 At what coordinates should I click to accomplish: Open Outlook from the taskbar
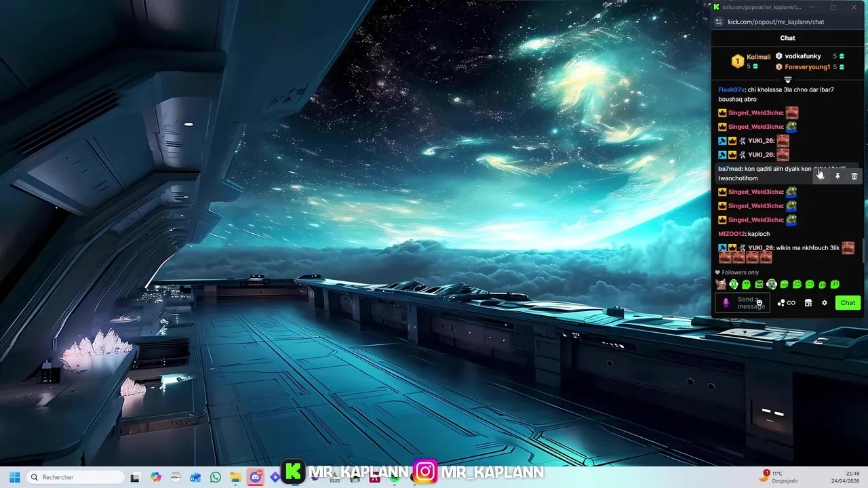(195, 477)
